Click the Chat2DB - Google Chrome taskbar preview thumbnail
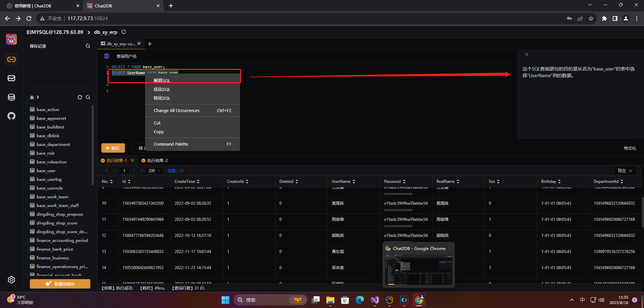Viewport: 644px width, 308px height. (x=419, y=270)
